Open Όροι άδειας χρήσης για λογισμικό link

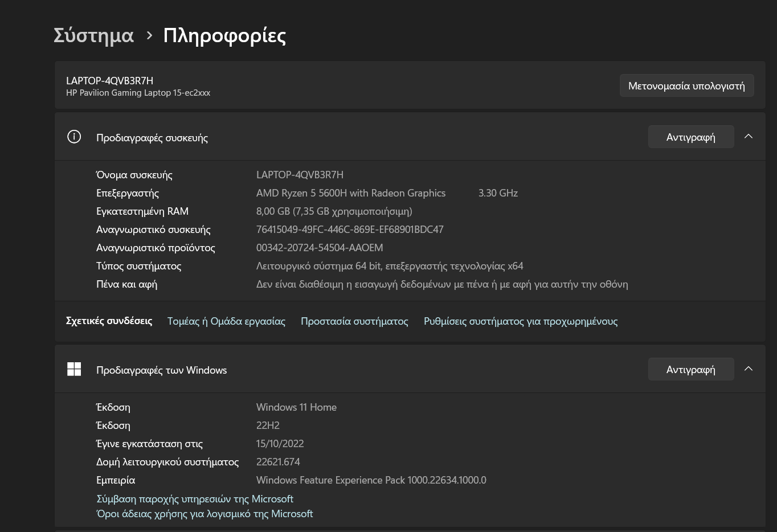pos(205,514)
